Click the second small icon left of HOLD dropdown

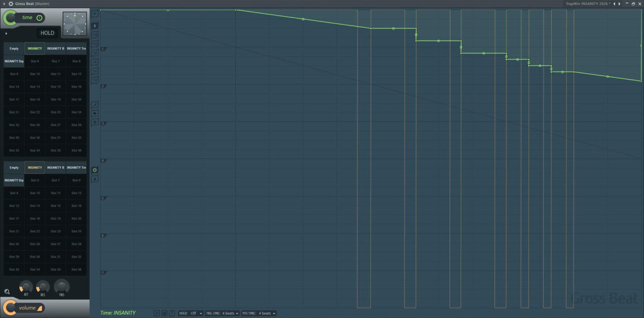click(164, 313)
